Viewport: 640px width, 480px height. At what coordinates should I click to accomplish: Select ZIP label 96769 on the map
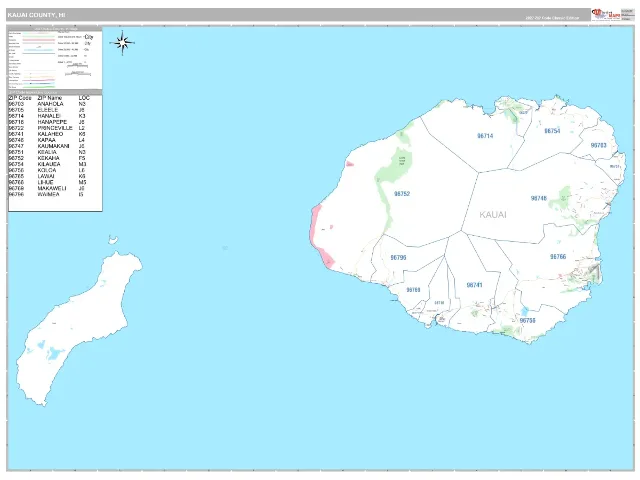coord(413,290)
